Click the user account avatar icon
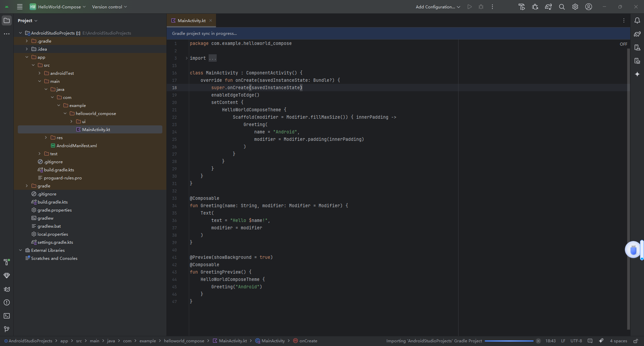 [589, 7]
